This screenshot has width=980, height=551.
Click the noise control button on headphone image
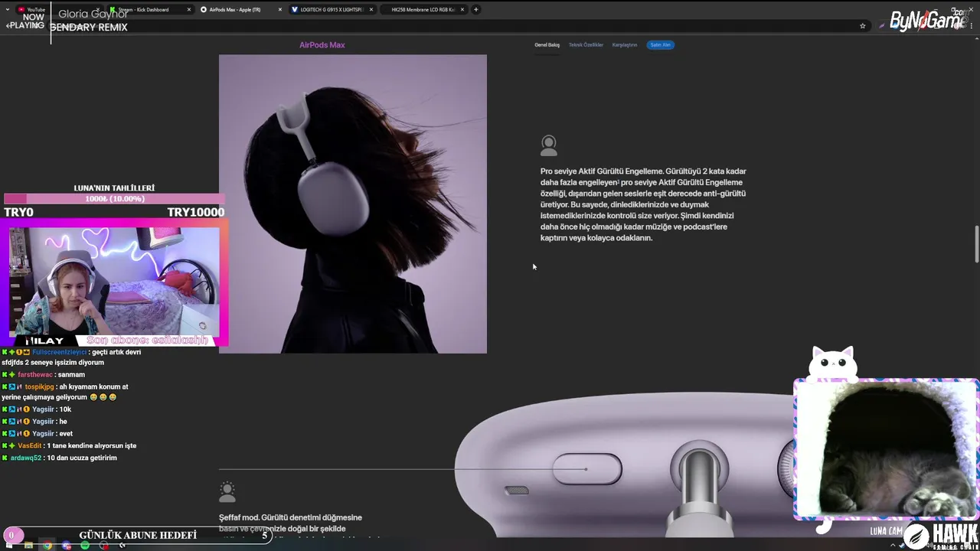pos(587,469)
